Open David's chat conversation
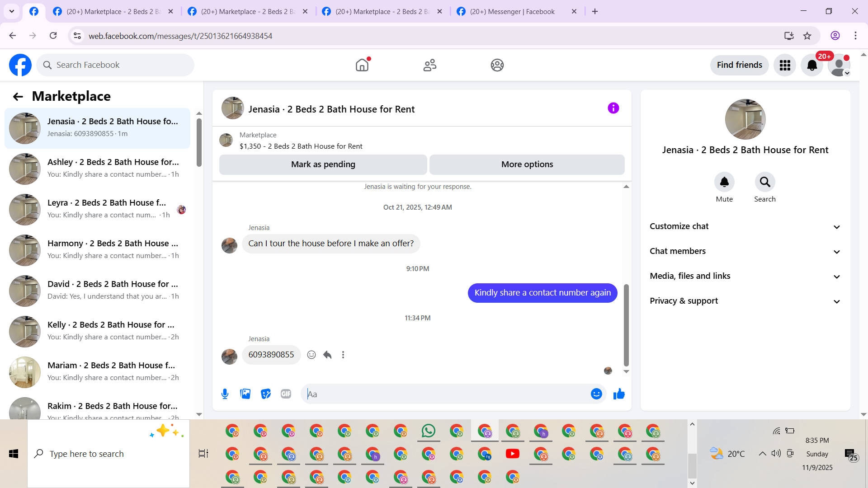The image size is (868, 488). click(97, 291)
